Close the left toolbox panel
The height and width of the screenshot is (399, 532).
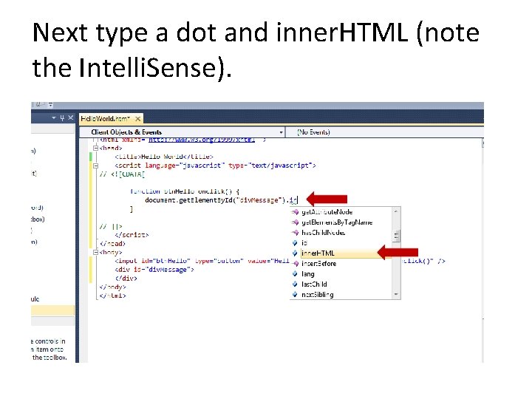(x=71, y=117)
